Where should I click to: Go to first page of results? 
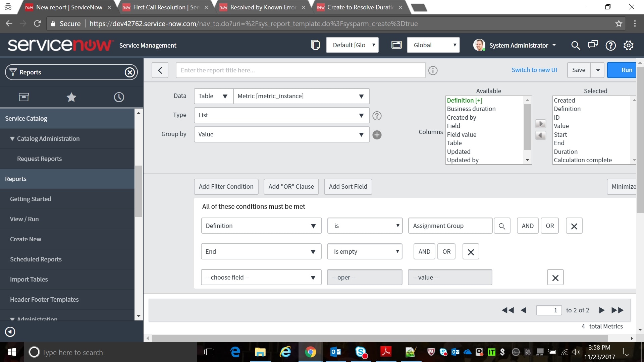[508, 310]
